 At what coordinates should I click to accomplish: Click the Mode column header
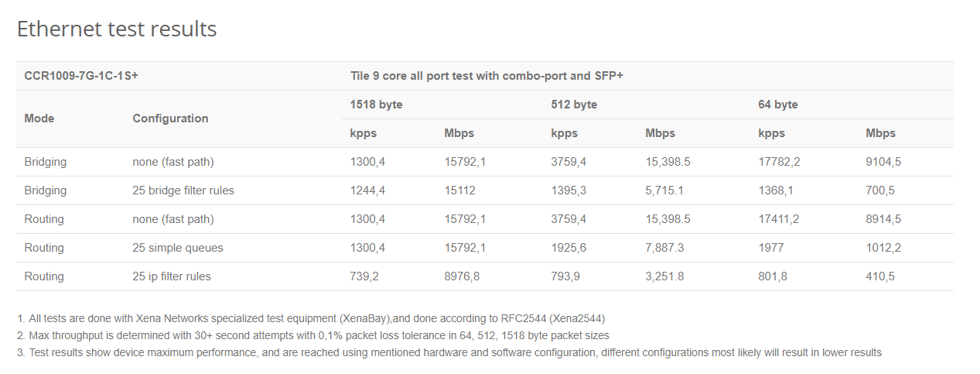[x=39, y=118]
